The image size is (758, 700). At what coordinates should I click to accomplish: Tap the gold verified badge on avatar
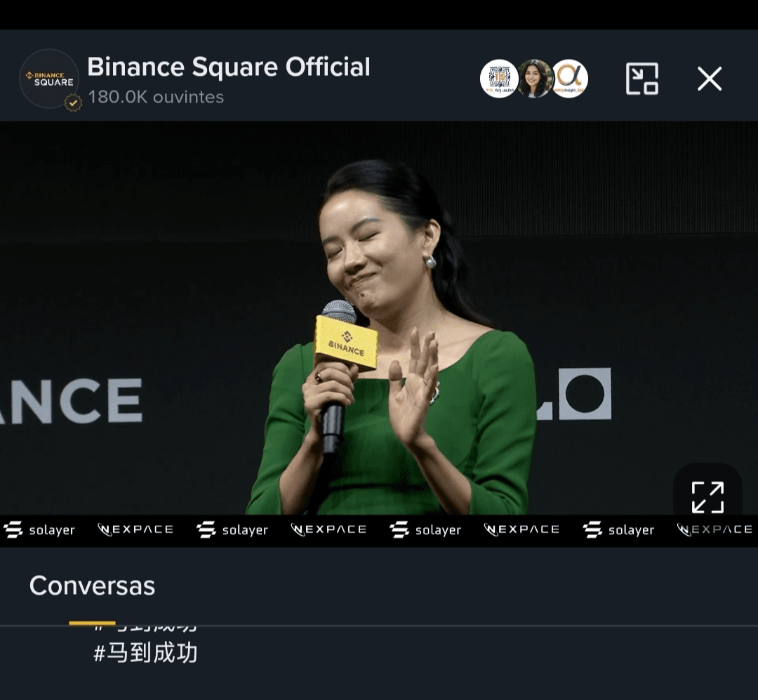click(73, 103)
